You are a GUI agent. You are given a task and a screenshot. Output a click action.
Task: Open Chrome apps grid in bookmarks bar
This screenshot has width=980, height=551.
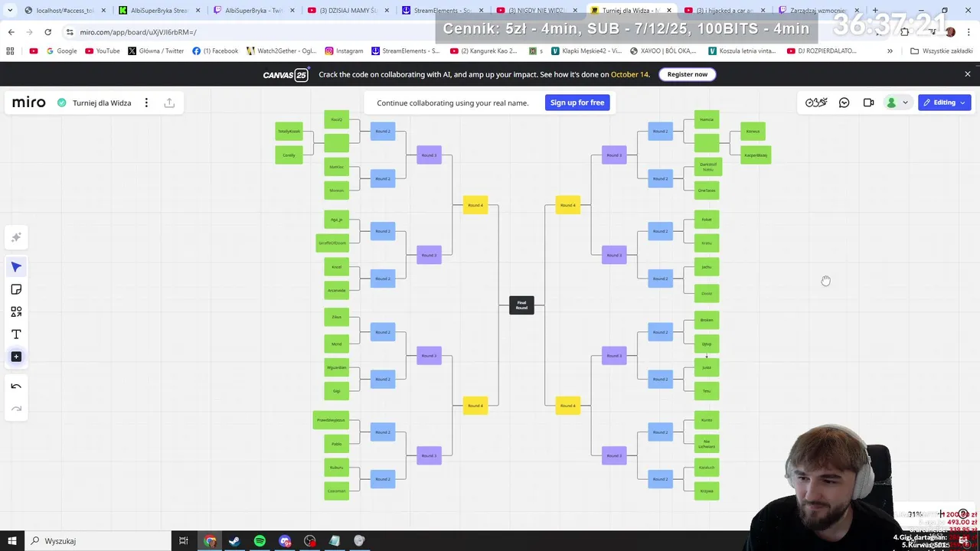pos(10,51)
